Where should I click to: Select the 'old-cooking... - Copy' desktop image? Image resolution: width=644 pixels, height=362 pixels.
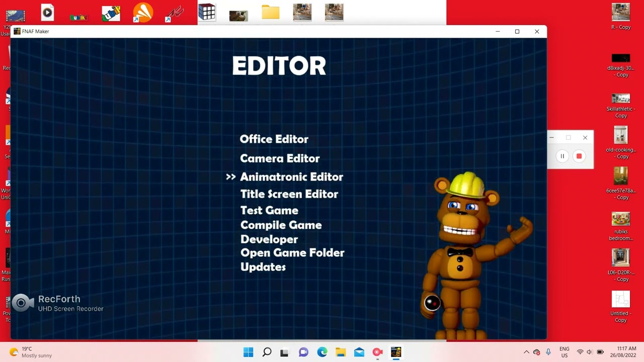click(621, 143)
